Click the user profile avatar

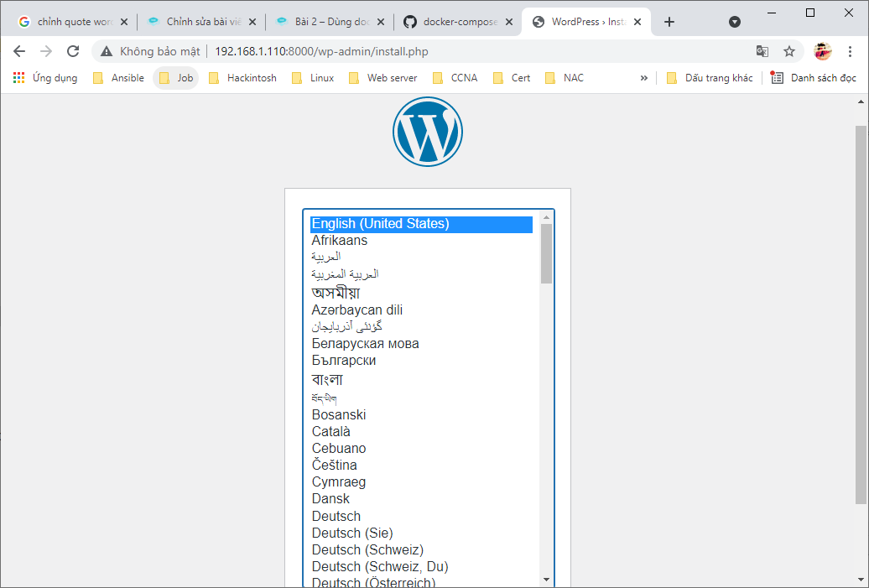tap(822, 51)
